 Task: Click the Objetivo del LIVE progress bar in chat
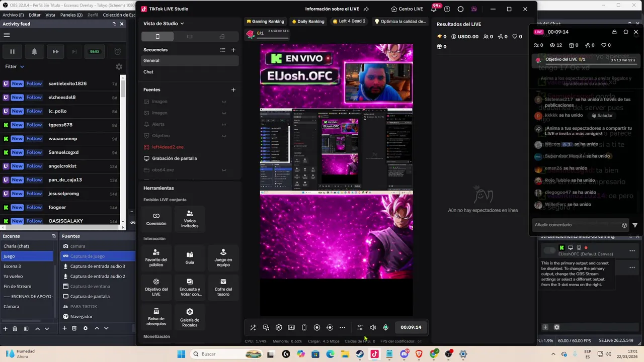[x=586, y=60]
